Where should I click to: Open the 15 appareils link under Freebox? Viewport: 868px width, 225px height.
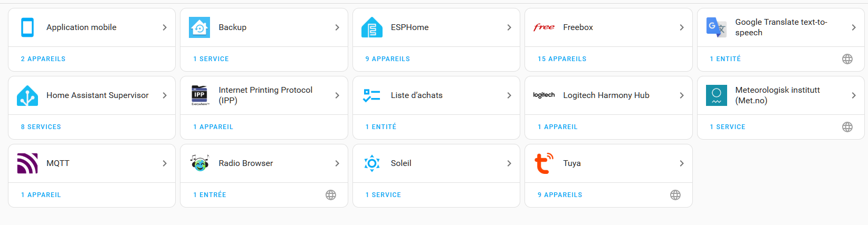562,59
